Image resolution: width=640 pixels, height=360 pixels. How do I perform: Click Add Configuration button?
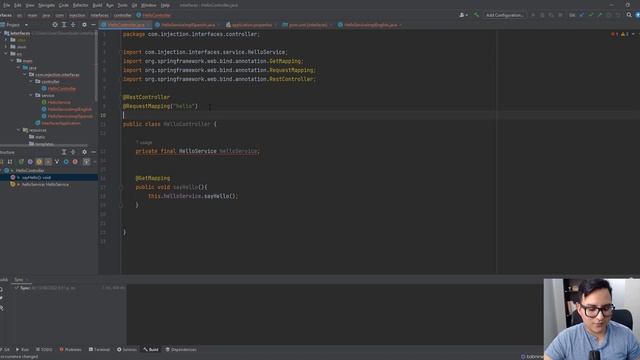click(x=504, y=15)
